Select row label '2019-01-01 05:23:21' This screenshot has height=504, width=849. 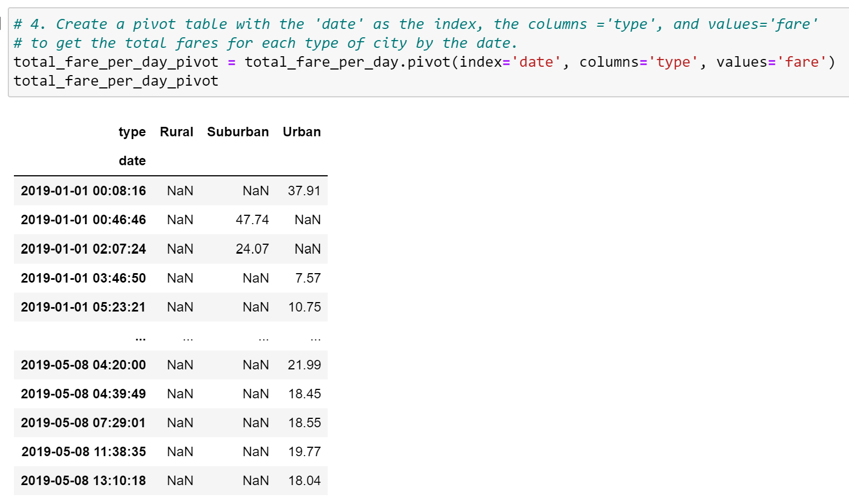click(x=83, y=307)
